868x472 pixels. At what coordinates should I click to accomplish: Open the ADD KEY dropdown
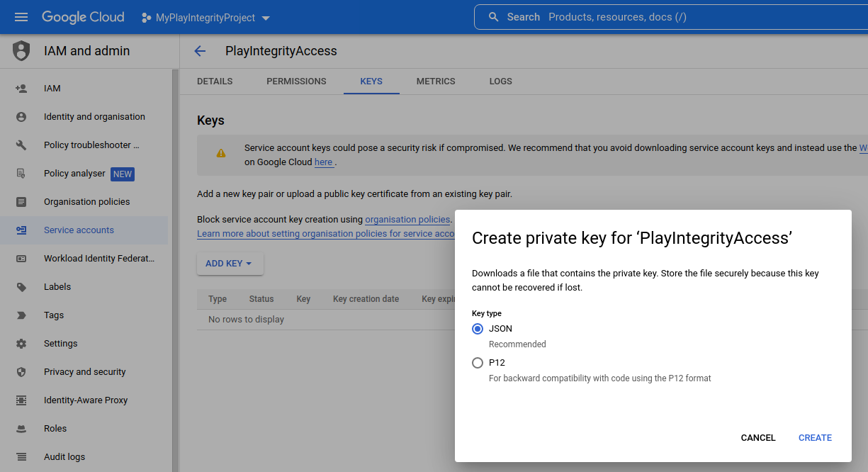tap(230, 263)
